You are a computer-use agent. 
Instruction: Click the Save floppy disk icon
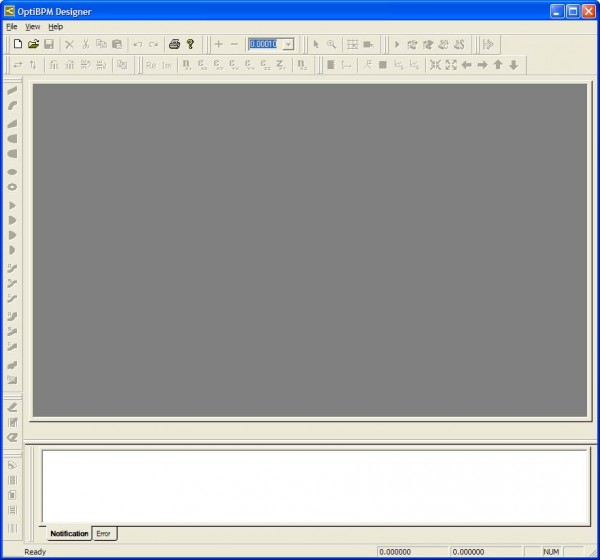click(x=49, y=44)
